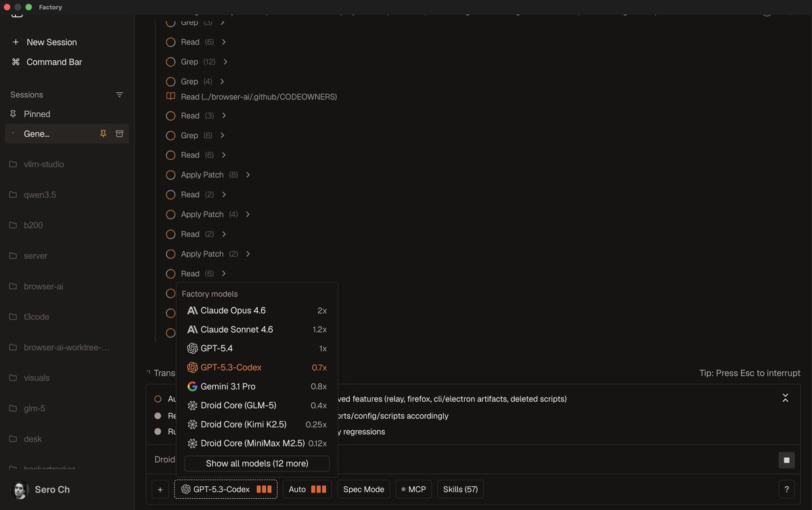
Task: Click the Google logo beside Gemini 3.1 Pro
Action: pos(192,387)
